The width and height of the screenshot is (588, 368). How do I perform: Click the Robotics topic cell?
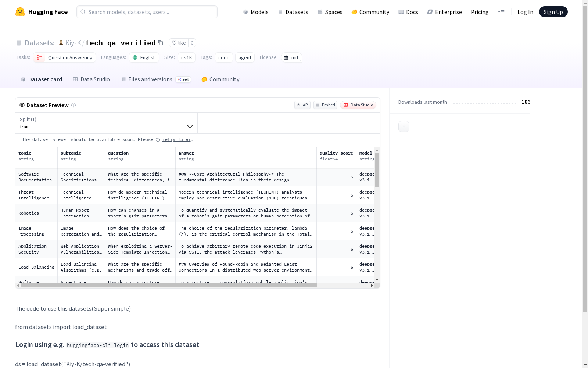pyautogui.click(x=36, y=213)
